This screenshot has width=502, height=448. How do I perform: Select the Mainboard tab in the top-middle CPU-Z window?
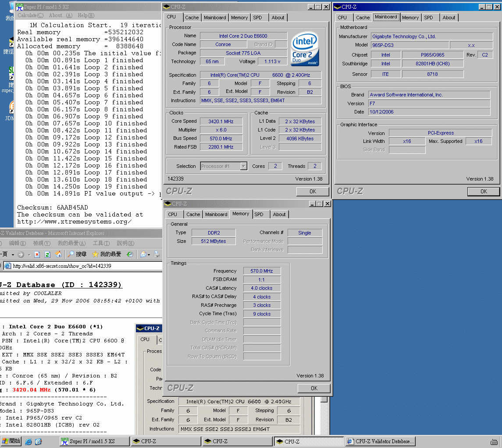click(215, 18)
